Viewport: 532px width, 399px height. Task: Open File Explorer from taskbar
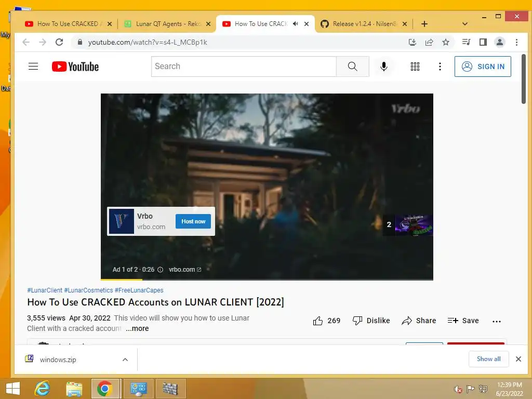pos(74,389)
